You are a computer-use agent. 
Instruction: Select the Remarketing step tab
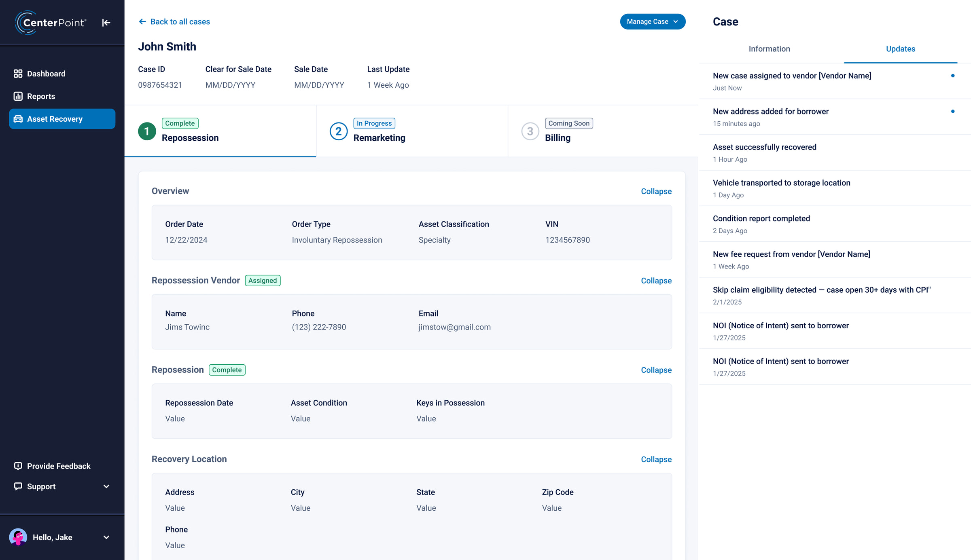412,131
